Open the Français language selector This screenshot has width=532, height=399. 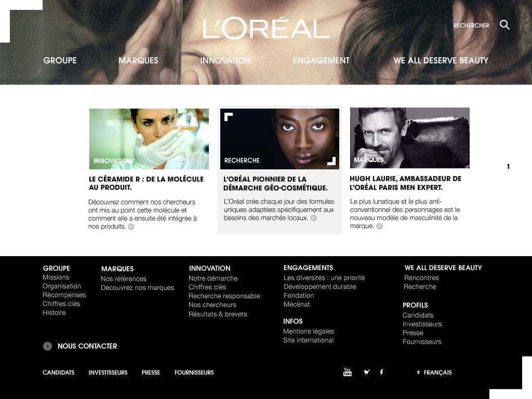point(434,373)
